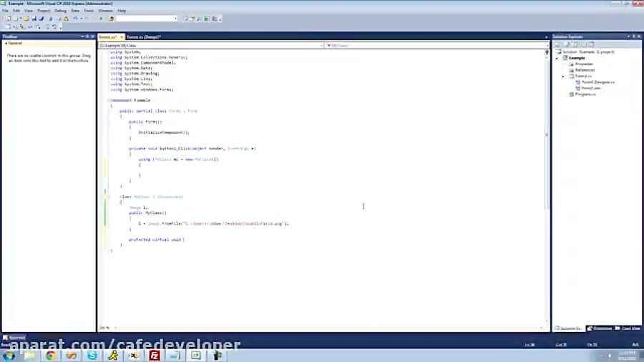Open the Tools menu
Viewport: 644px width, 362px height.
pos(89,11)
